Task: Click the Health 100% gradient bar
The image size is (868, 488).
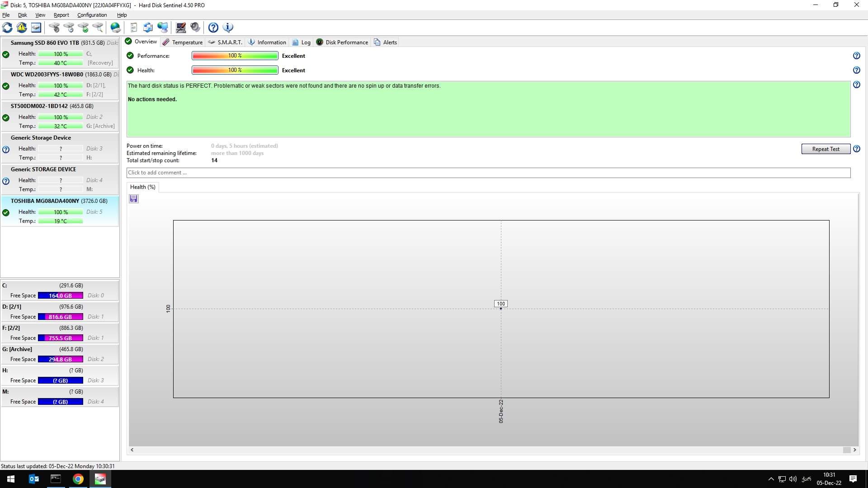Action: point(235,70)
